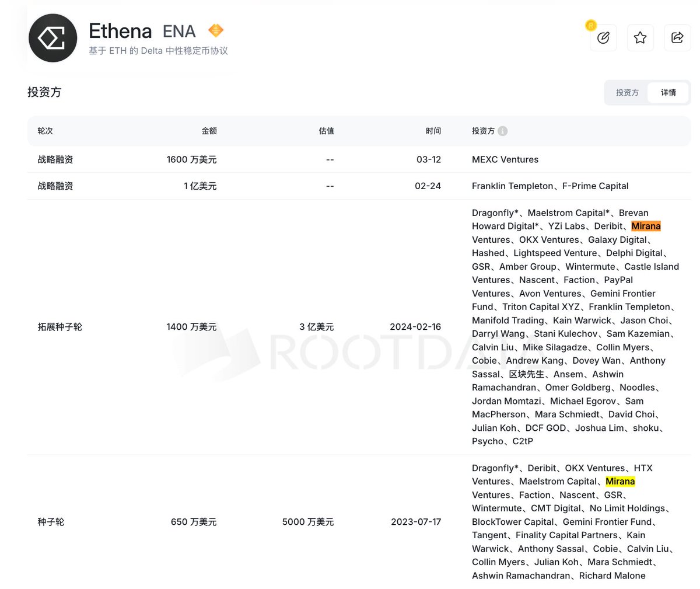Open No Limit Holdings investor link
The image size is (700, 589).
point(627,508)
